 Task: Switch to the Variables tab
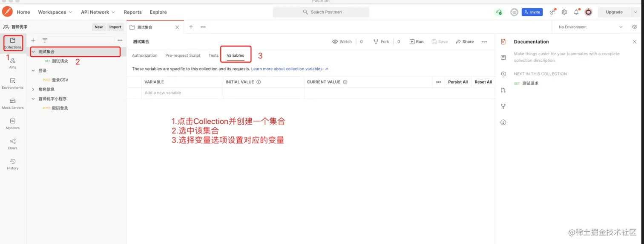236,55
